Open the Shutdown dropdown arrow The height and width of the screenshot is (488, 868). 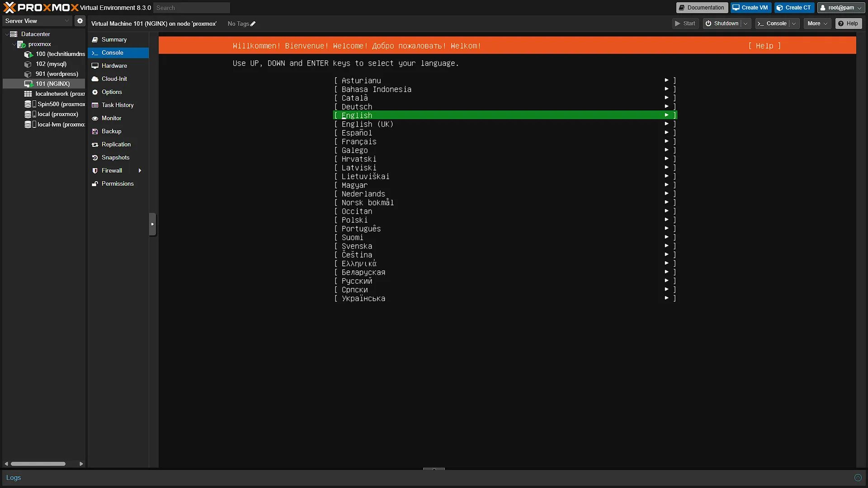coord(745,23)
